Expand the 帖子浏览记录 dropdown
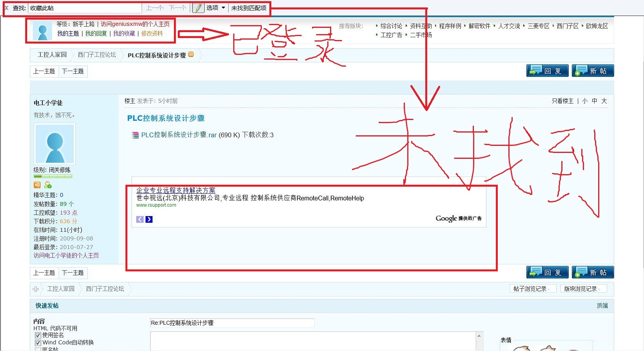Image resolution: width=644 pixels, height=351 pixels. pyautogui.click(x=532, y=289)
